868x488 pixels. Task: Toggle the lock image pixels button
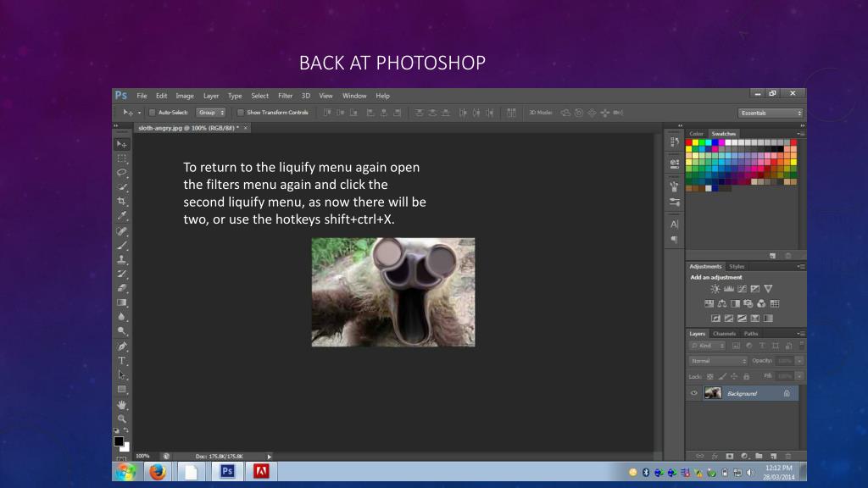722,377
